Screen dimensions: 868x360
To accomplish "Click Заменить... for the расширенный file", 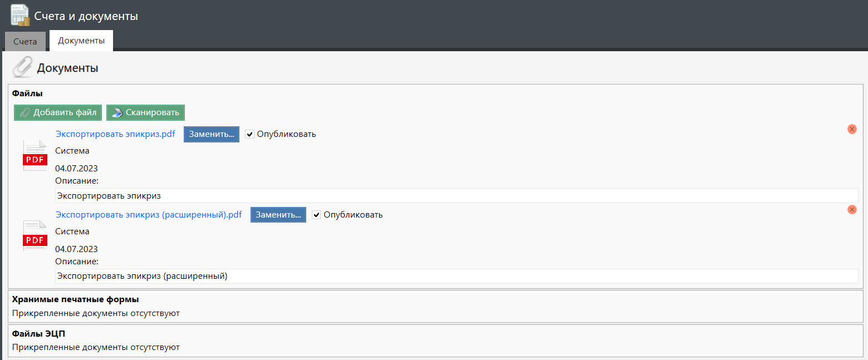I will (x=278, y=215).
